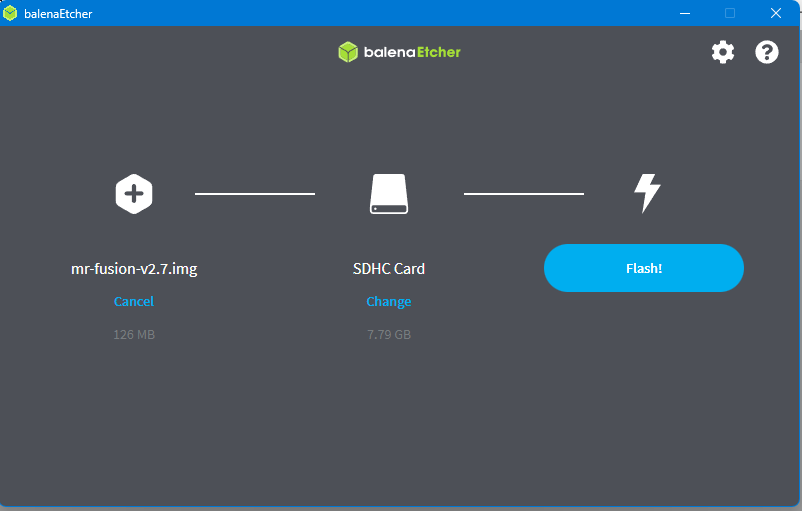The width and height of the screenshot is (802, 511).
Task: Click the 126 MB image size text
Action: tap(134, 335)
